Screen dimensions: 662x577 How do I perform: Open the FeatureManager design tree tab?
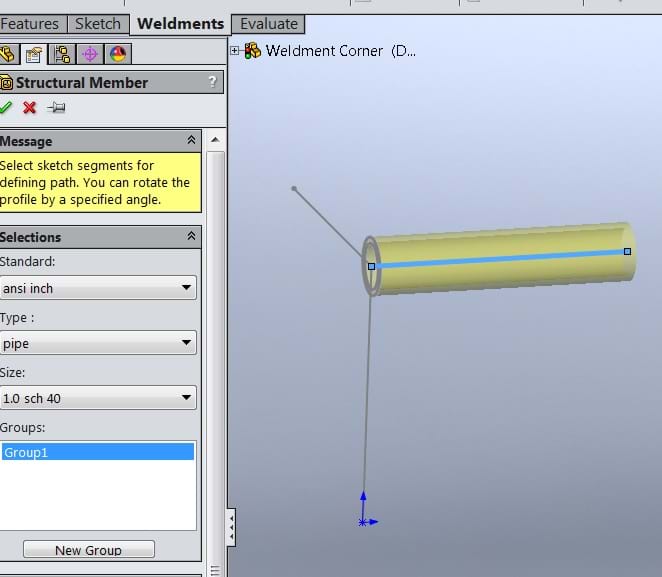click(8, 54)
